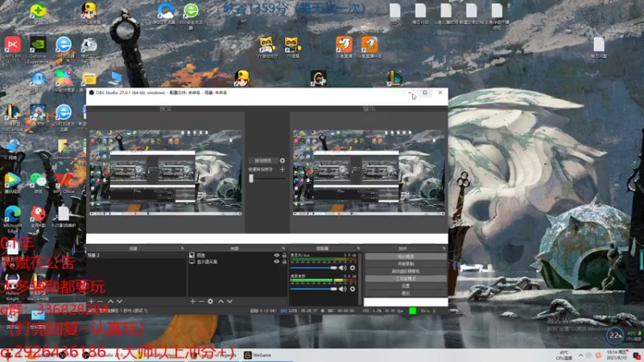Screen dimensions: 644x362
Task: Open the Microsoft Edge desktop icon
Action: (x=13, y=220)
